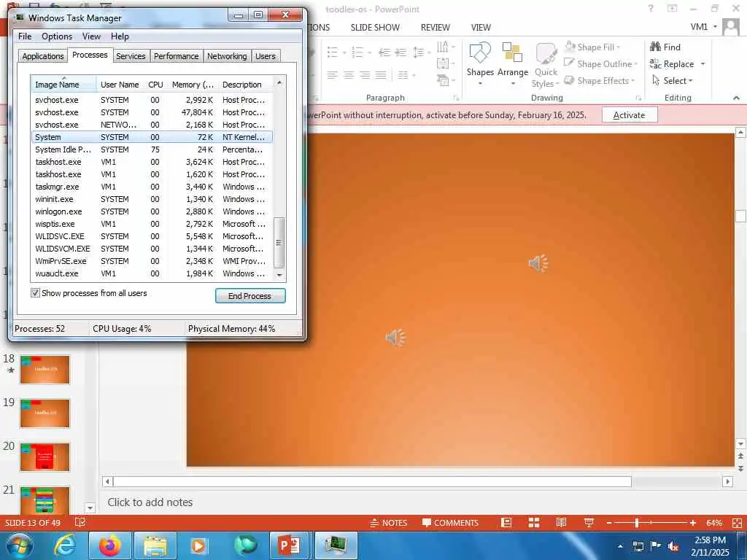
Task: Click the End Process button
Action: pyautogui.click(x=250, y=296)
